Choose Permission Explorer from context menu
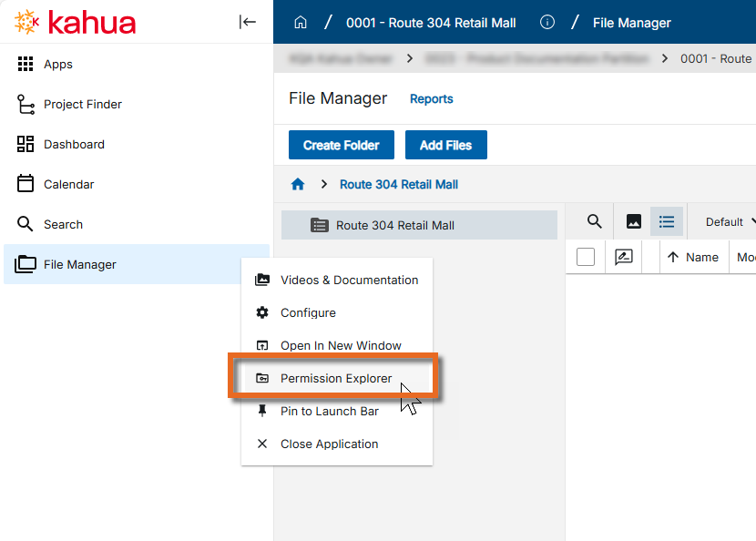 coord(335,378)
